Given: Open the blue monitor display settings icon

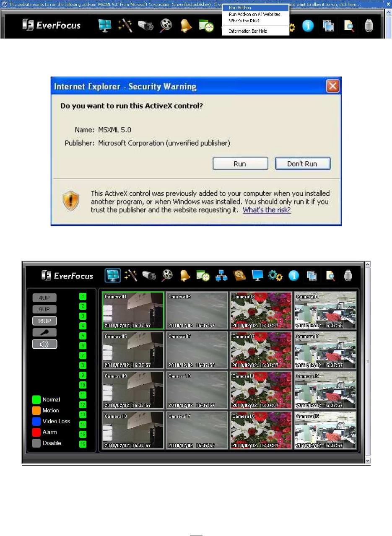Looking at the screenshot, I should click(x=257, y=275).
